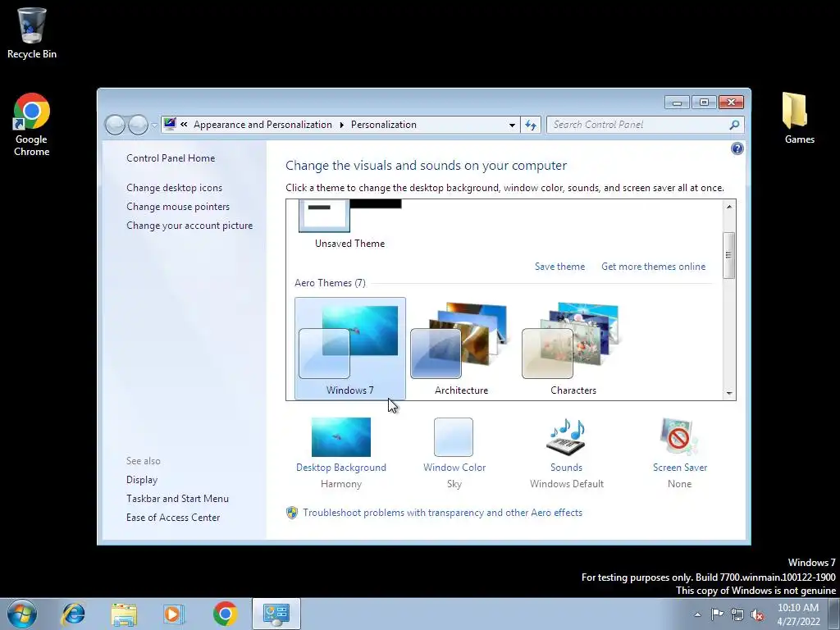Click the search magnifier icon

734,125
